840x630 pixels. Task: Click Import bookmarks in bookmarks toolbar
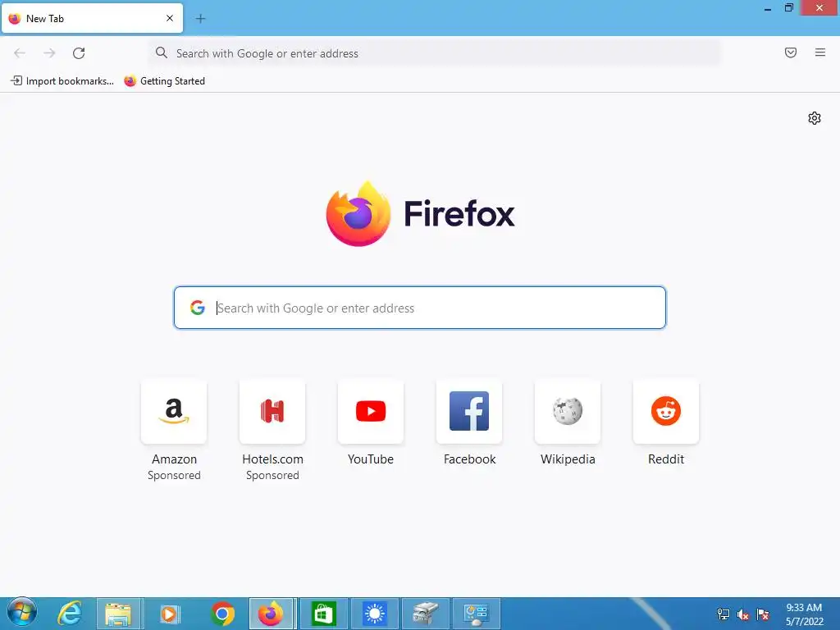pos(62,81)
